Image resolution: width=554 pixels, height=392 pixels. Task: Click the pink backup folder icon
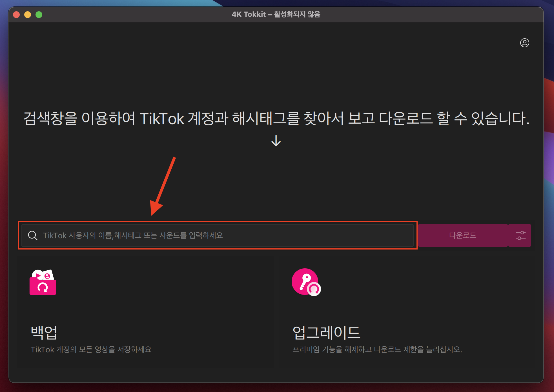click(x=43, y=282)
